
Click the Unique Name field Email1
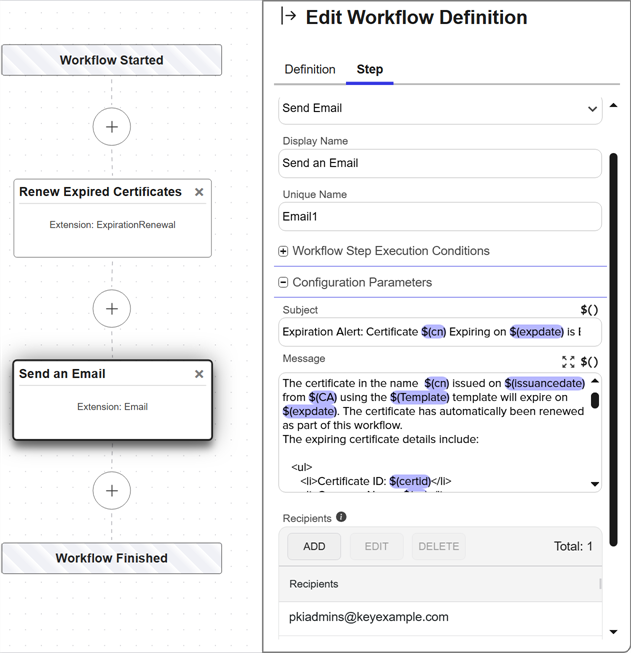pyautogui.click(x=440, y=216)
